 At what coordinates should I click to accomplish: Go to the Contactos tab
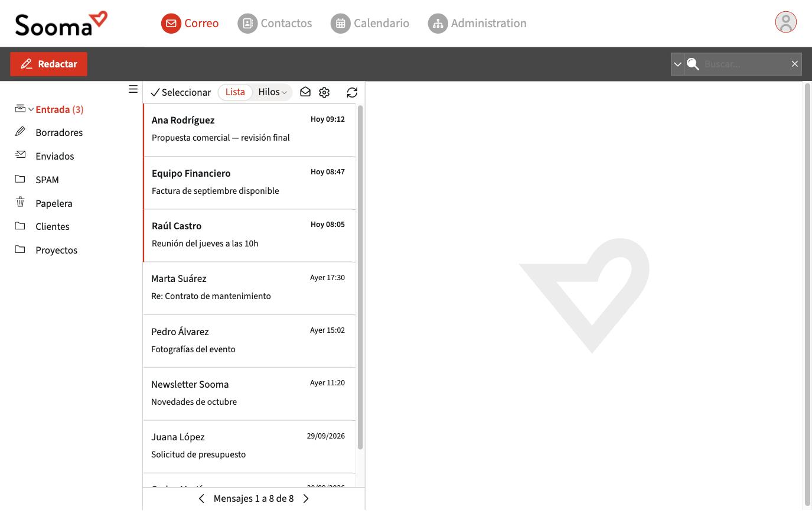coord(275,23)
